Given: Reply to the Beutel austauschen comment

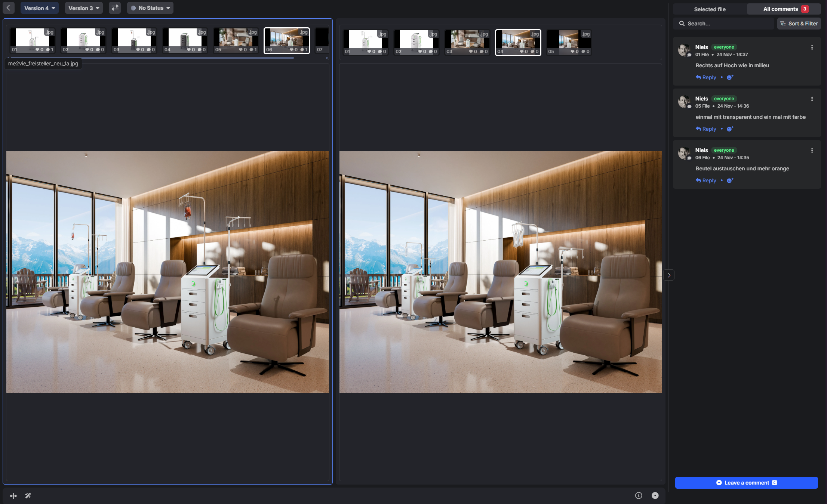Looking at the screenshot, I should coord(706,180).
